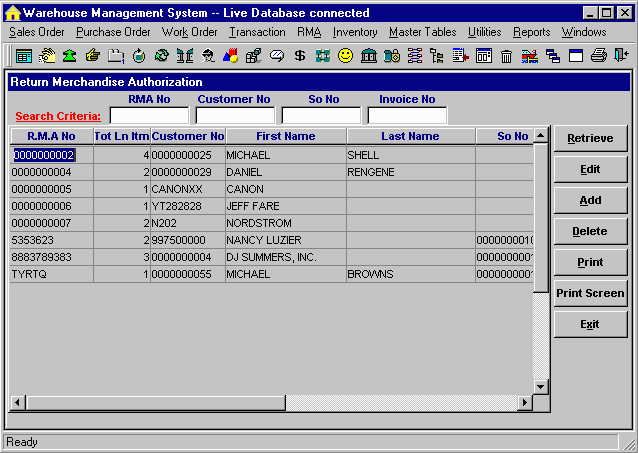Click the Invoice No search input
Screen dimensions: 638x453
tap(407, 115)
